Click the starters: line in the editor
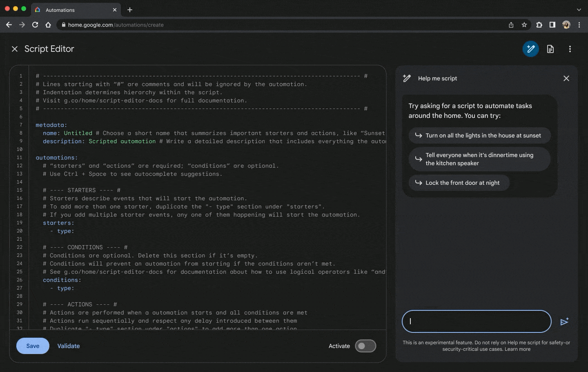 [x=58, y=223]
